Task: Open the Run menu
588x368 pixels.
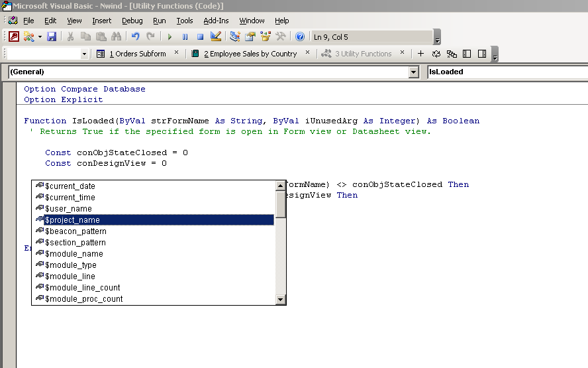Action: coord(160,21)
